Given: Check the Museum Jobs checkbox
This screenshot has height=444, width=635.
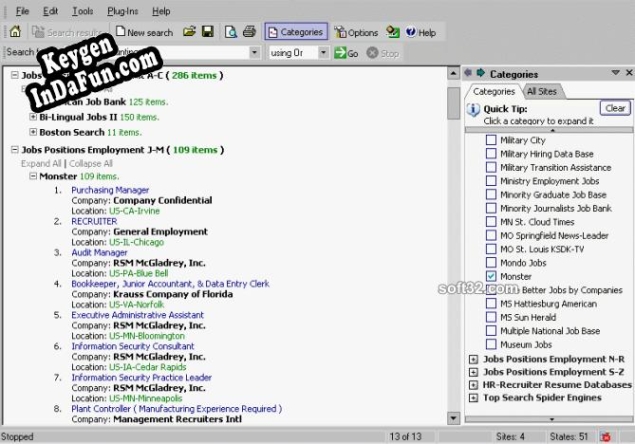Looking at the screenshot, I should [x=491, y=344].
